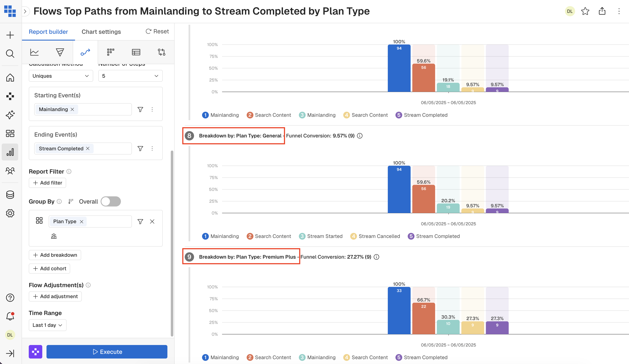Select the line chart type icon
Viewport: 629px width, 364px height.
point(34,52)
